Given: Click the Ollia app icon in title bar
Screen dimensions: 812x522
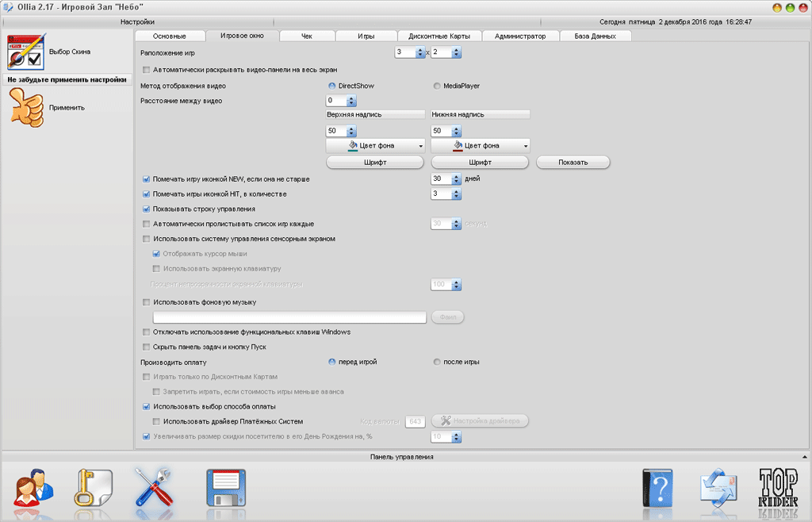Looking at the screenshot, I should coord(8,7).
